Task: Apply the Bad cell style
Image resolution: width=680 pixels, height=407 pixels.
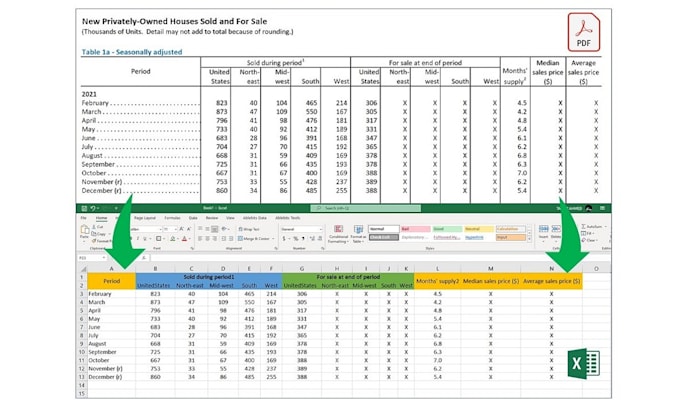Action: [415, 229]
